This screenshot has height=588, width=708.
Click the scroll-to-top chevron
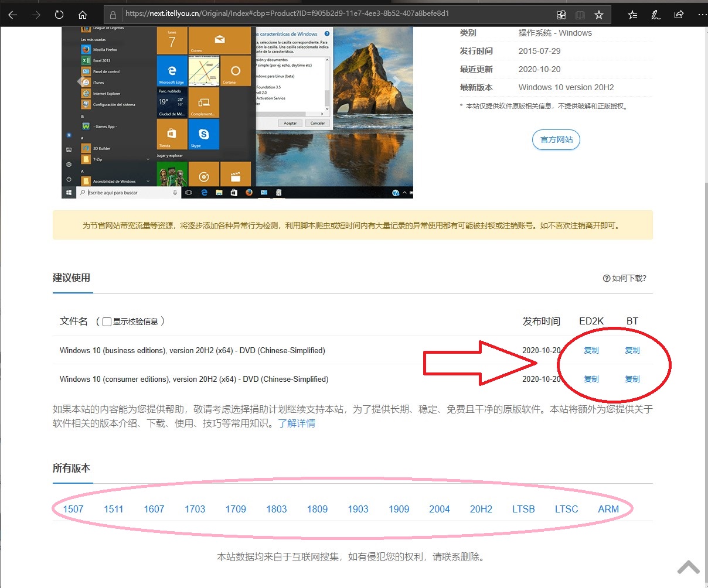689,567
